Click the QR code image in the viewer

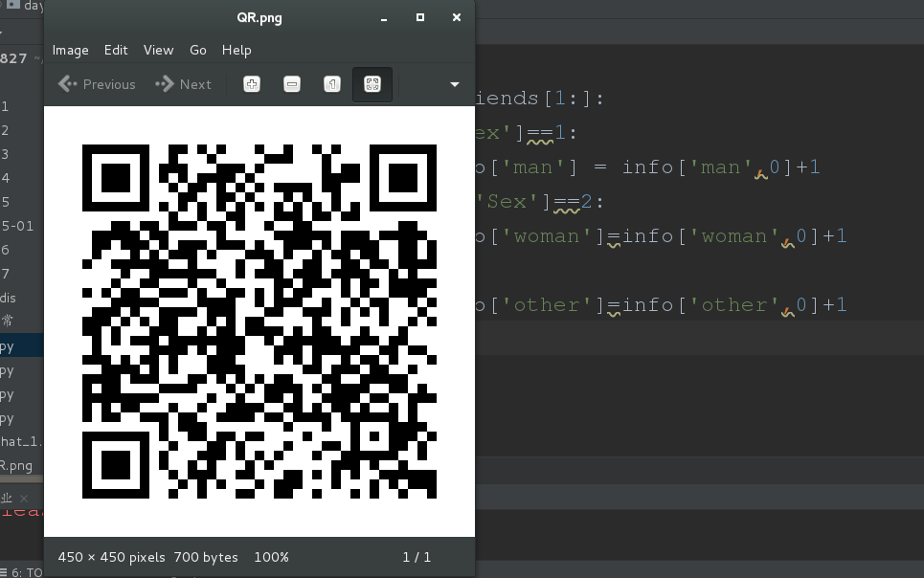259,322
